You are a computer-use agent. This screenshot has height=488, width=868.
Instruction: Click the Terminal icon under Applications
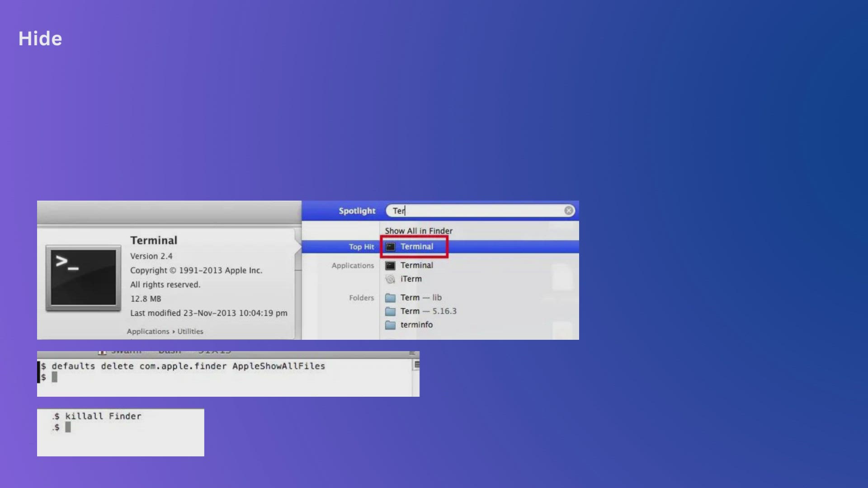click(390, 266)
